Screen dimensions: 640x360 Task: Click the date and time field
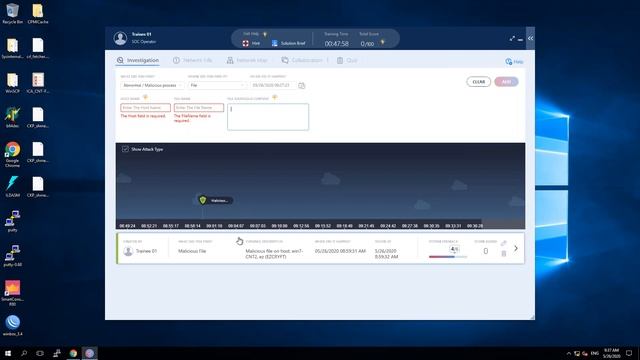tap(273, 85)
